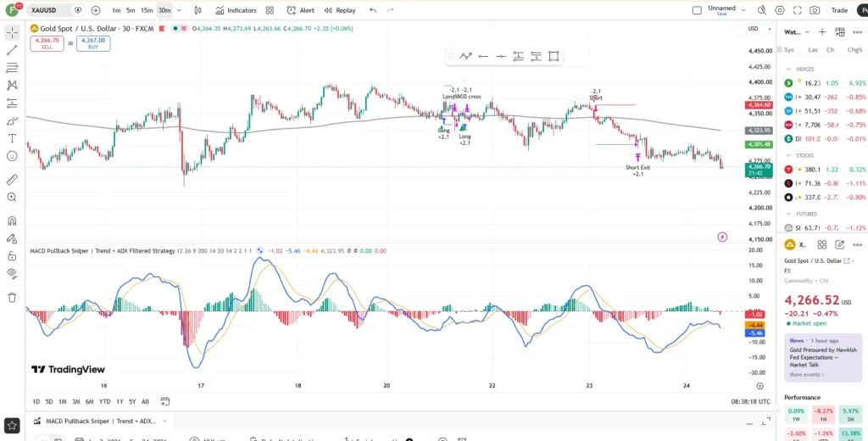Select the trend line drawing tool
This screenshot has width=868, height=441.
tap(12, 50)
